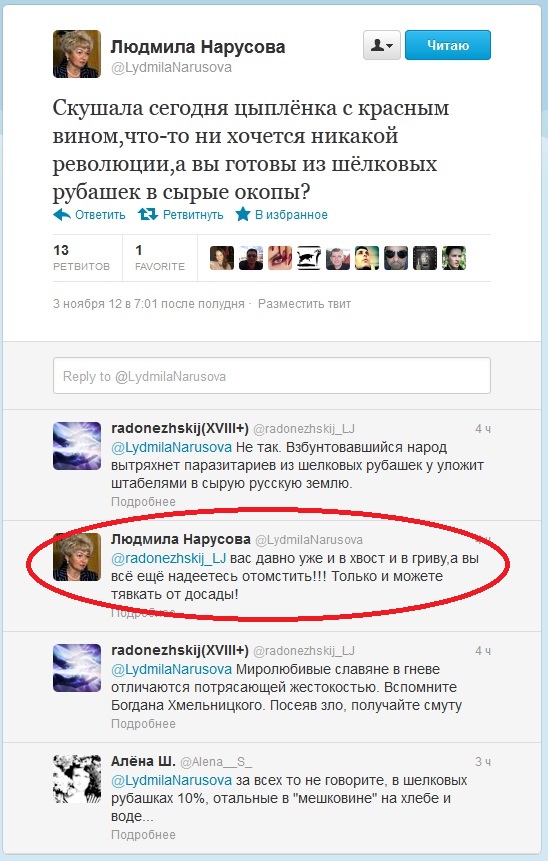Open the user actions dropdown with person icon

click(382, 45)
